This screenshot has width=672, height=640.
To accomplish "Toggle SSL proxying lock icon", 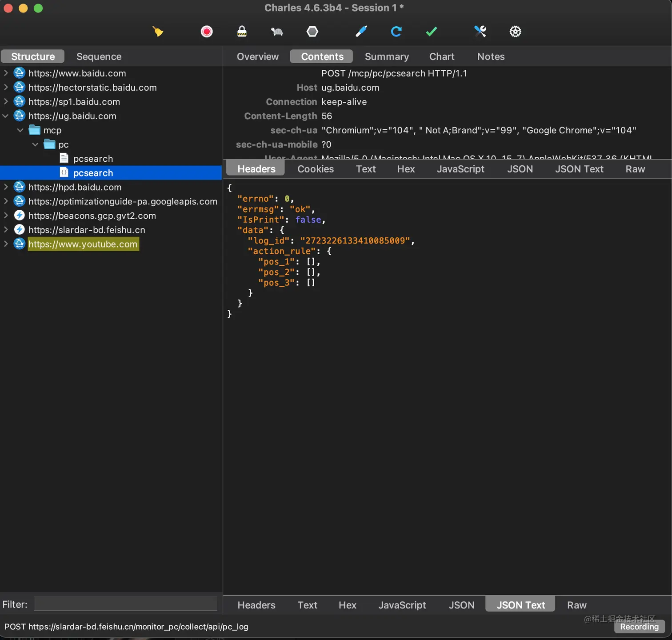I will [242, 32].
